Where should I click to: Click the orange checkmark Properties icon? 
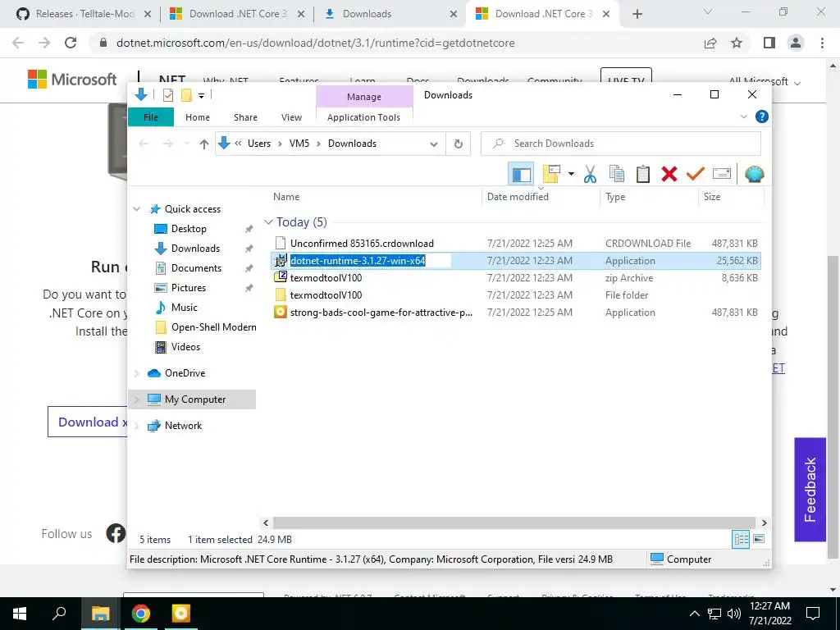click(x=696, y=174)
